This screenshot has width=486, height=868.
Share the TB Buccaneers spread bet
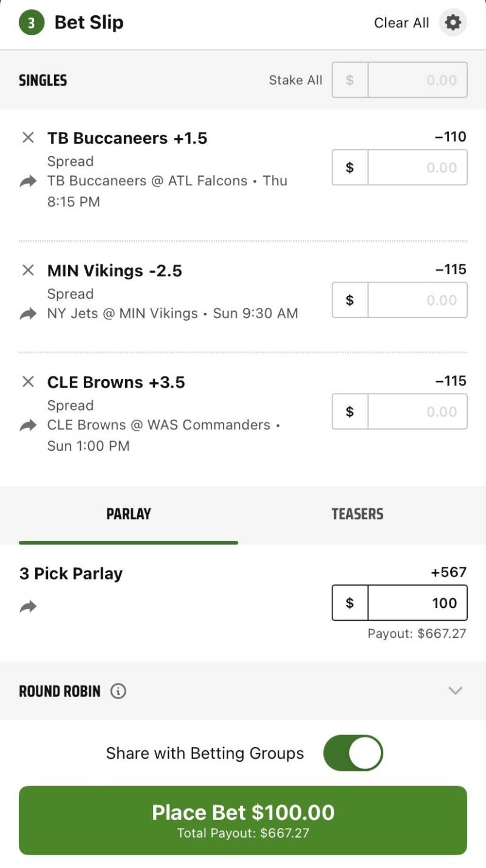point(28,181)
